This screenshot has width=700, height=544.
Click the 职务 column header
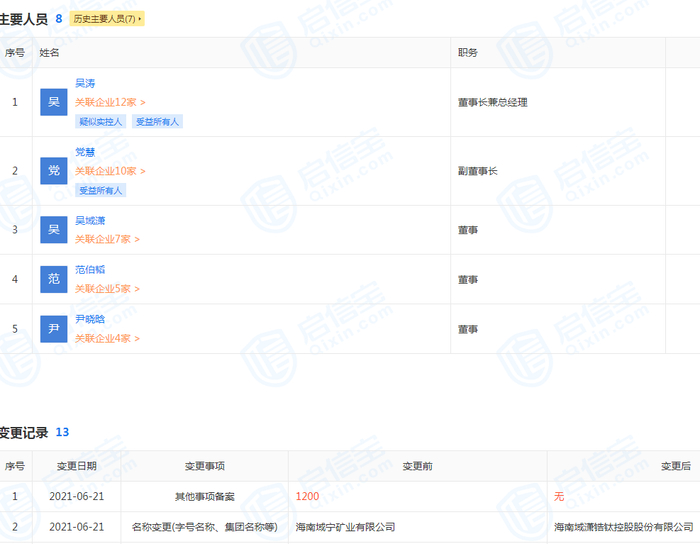(468, 53)
